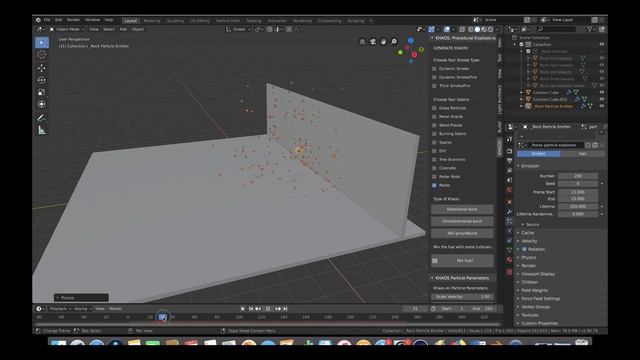Select the Rotate tool
The width and height of the screenshot is (640, 360).
pos(42,80)
